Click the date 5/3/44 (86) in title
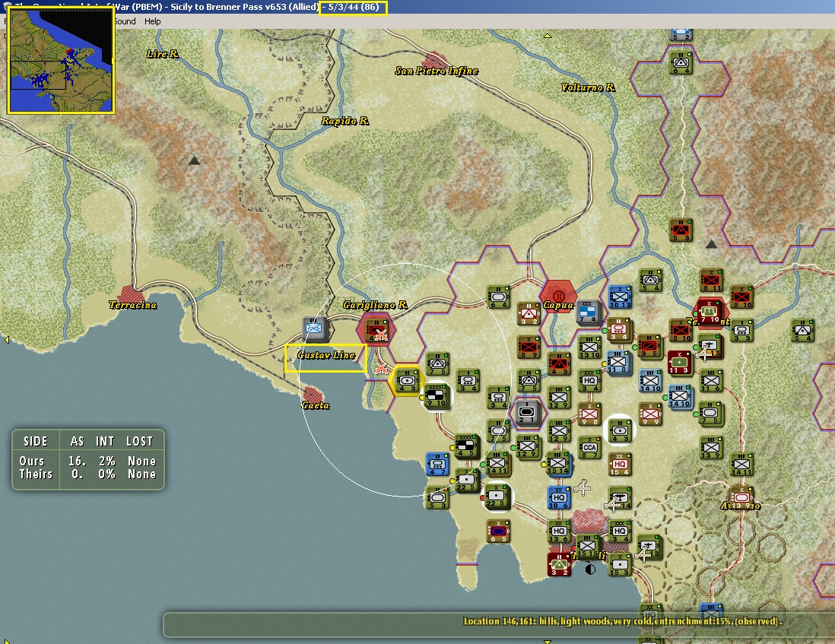Image resolution: width=835 pixels, height=644 pixels. (x=353, y=7)
